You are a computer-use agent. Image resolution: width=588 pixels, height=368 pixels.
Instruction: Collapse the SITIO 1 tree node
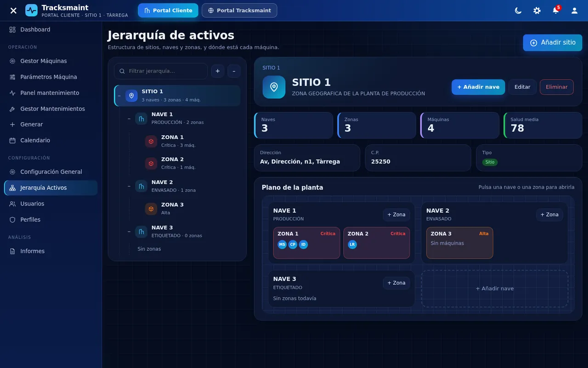(119, 96)
